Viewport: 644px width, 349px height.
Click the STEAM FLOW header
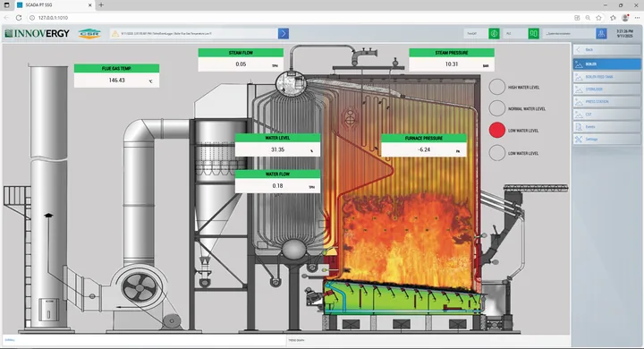[x=241, y=53]
